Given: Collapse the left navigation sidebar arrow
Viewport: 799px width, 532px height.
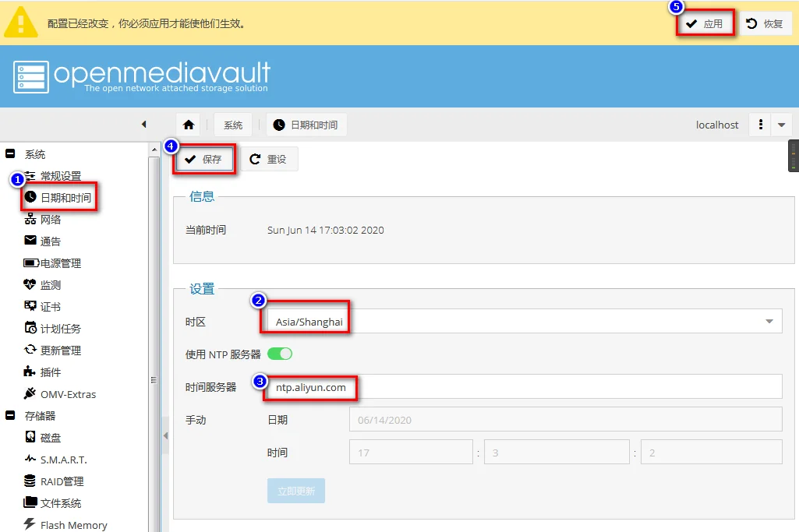Looking at the screenshot, I should pos(143,124).
